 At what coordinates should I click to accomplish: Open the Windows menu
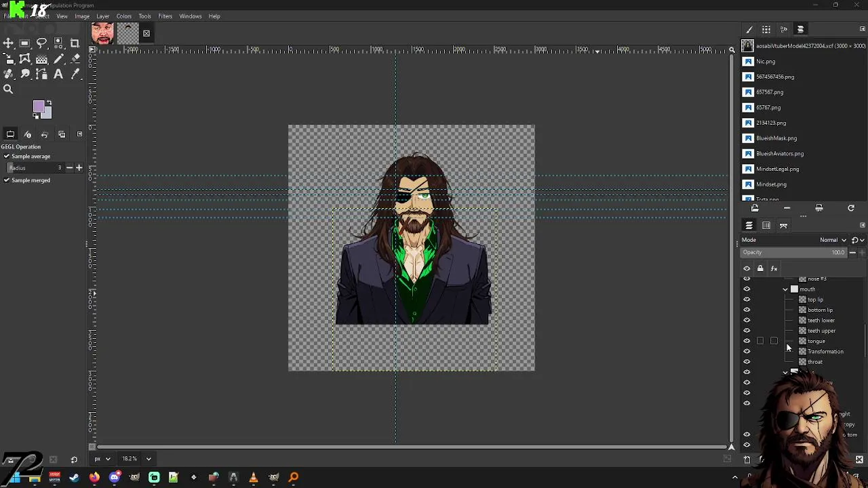pyautogui.click(x=191, y=16)
